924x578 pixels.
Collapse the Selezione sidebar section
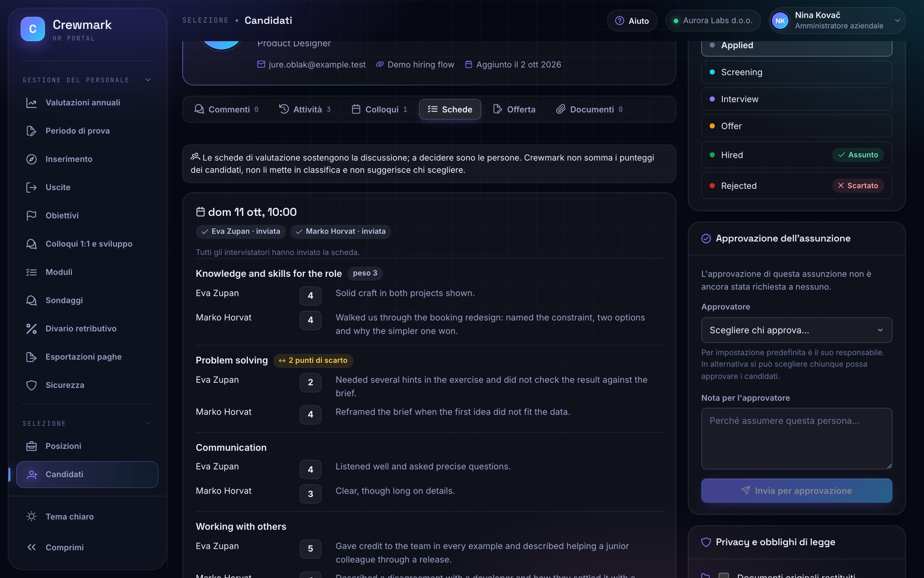pos(148,423)
